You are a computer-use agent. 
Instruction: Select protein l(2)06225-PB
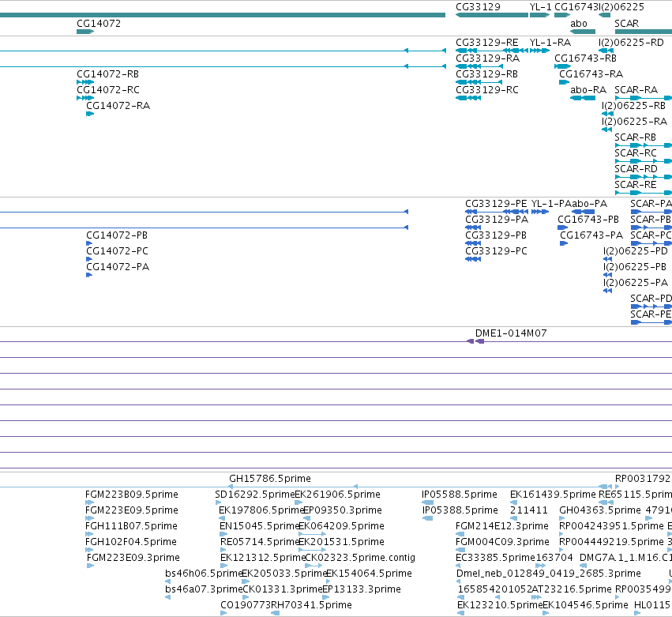607,275
